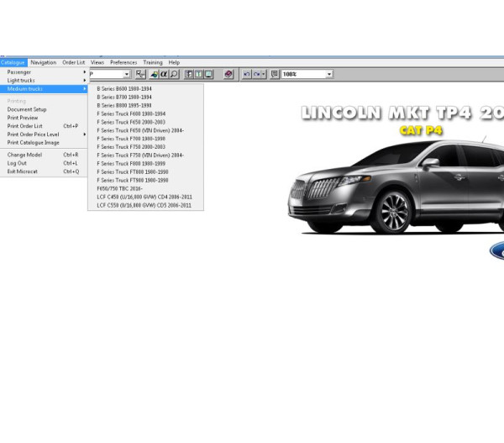Choose Log Out from the menu

coord(18,163)
